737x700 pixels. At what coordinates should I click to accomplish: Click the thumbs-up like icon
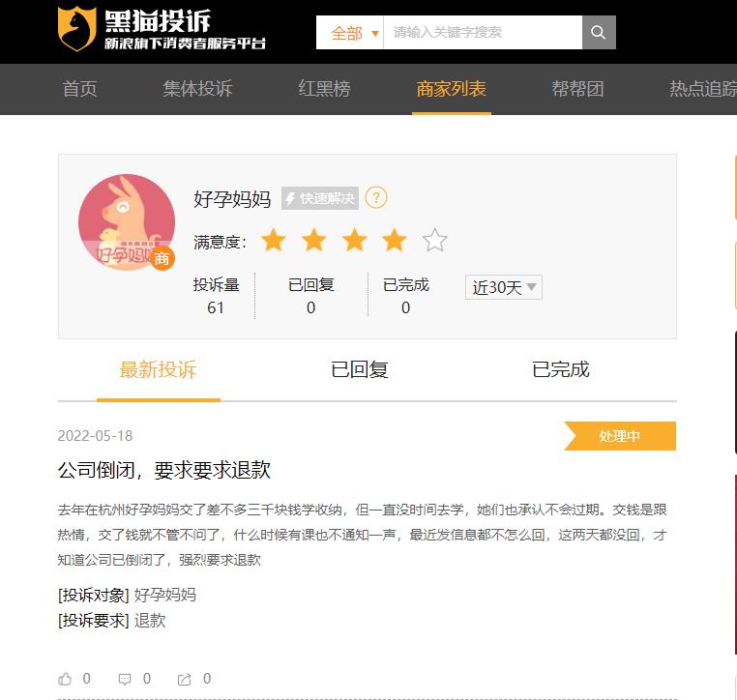pos(65,679)
